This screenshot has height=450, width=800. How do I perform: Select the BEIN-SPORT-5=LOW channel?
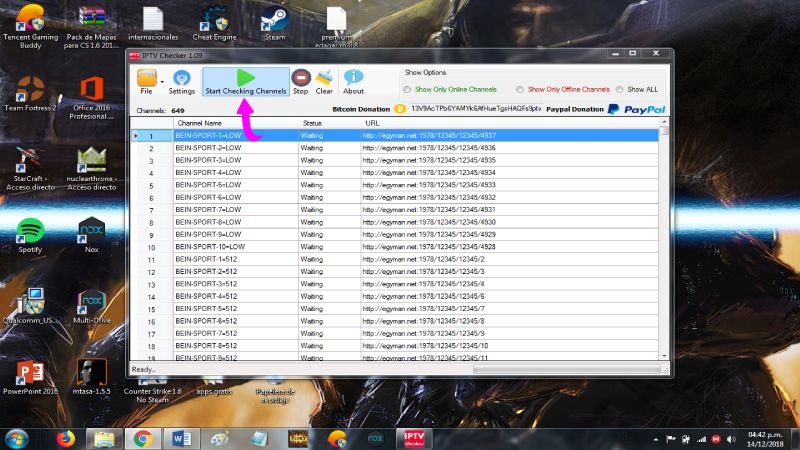tap(208, 185)
